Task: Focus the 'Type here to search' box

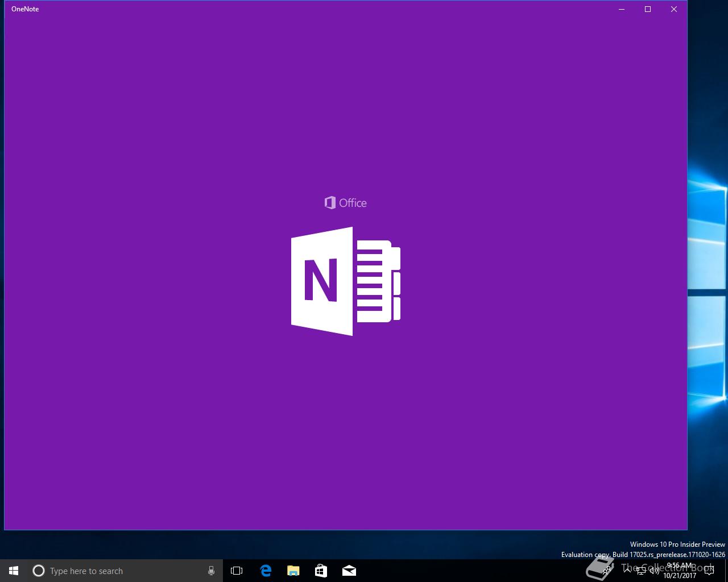Action: point(125,571)
